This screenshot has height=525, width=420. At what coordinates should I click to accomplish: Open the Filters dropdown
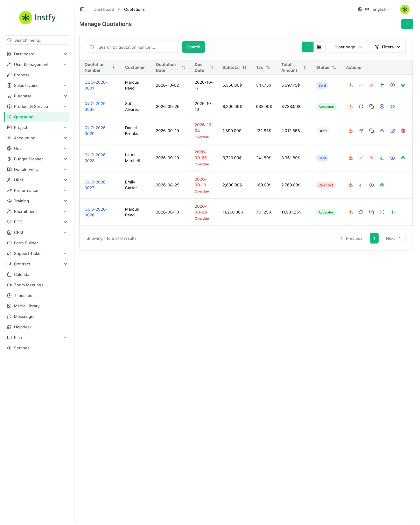[x=387, y=47]
